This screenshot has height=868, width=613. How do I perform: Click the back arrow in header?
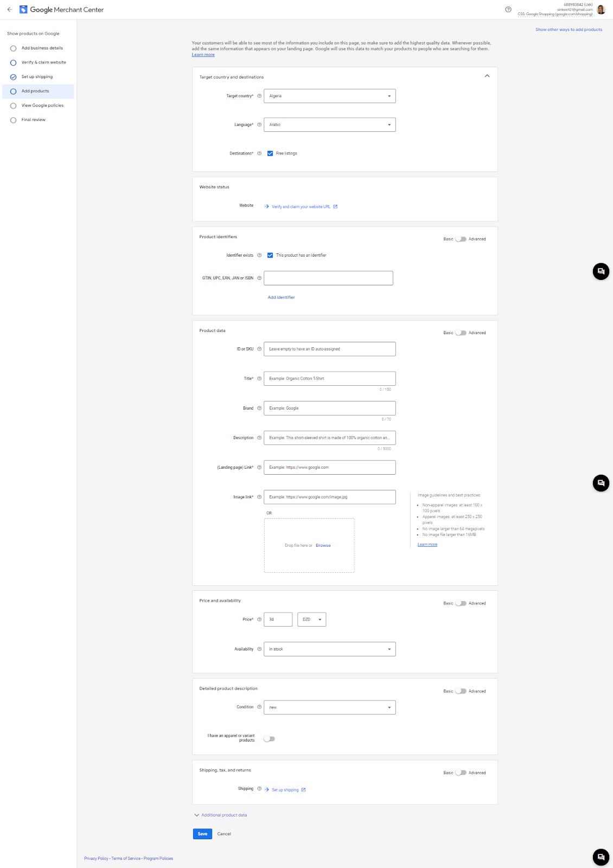pos(9,9)
